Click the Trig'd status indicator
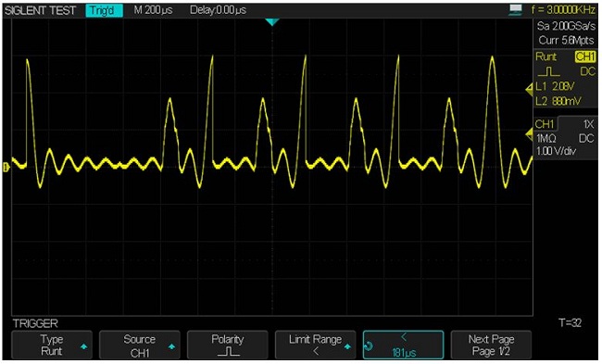Image resolution: width=602 pixels, height=364 pixels. pyautogui.click(x=104, y=10)
